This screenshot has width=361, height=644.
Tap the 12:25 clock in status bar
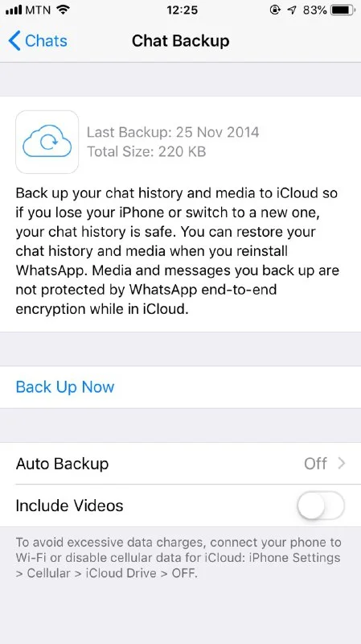[x=183, y=10]
